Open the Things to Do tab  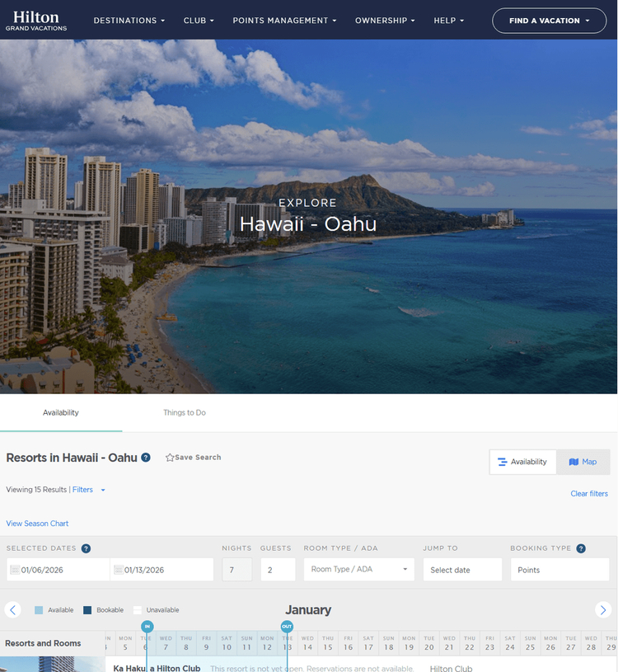(185, 412)
